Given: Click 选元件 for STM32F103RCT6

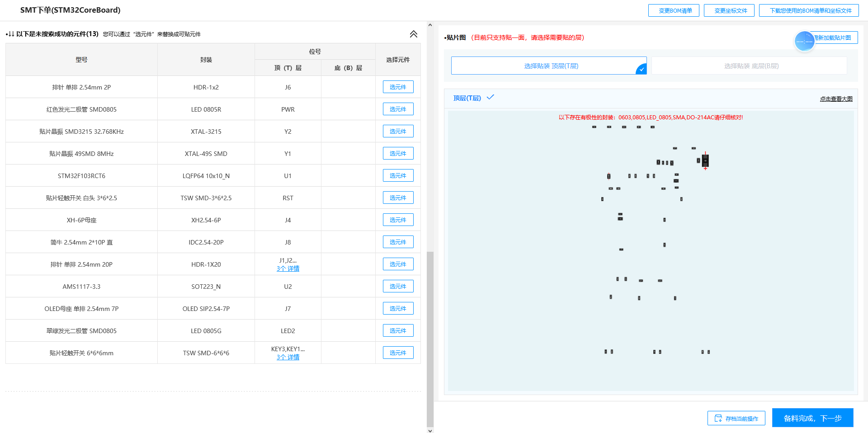Looking at the screenshot, I should [x=398, y=175].
